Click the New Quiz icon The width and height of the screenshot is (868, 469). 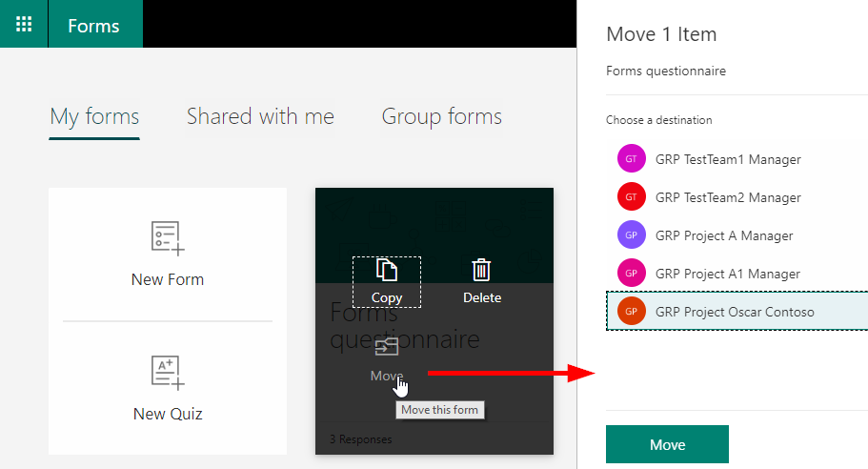coord(168,373)
